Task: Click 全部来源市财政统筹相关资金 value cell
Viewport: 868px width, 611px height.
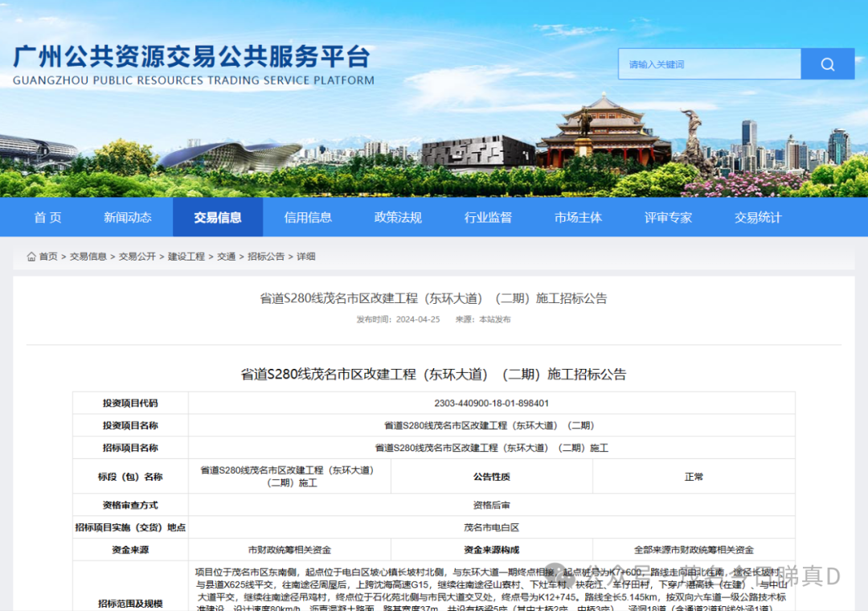Action: (694, 550)
